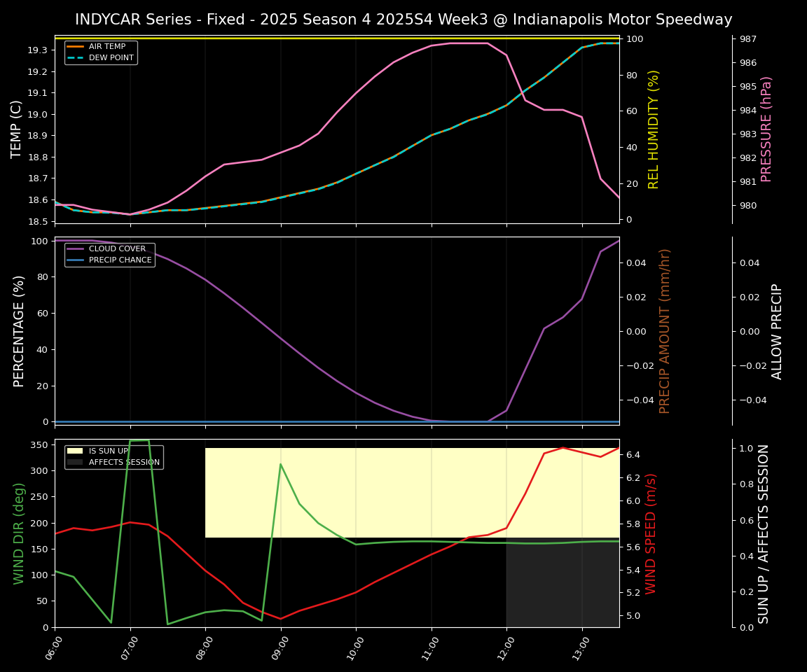Click the 12:00 time tick label
The image size is (807, 672).
[505, 647]
